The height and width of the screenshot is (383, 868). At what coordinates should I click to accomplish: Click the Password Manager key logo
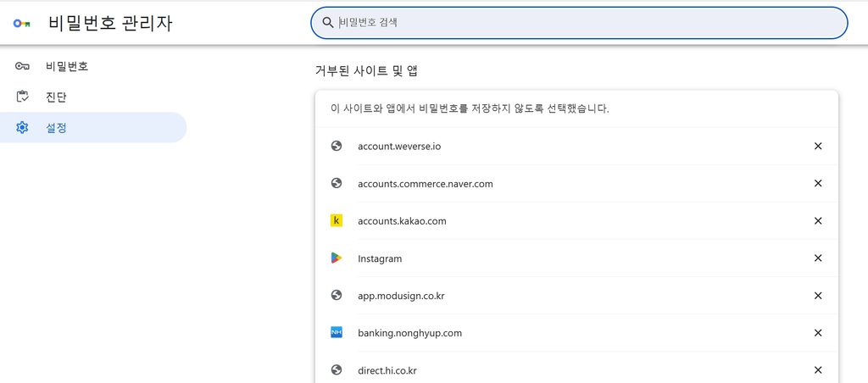(x=21, y=23)
